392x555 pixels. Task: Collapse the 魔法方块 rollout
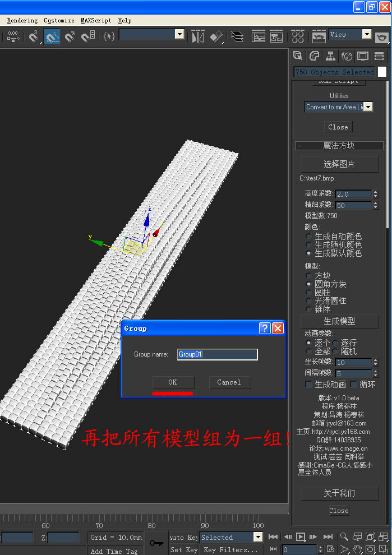click(339, 145)
